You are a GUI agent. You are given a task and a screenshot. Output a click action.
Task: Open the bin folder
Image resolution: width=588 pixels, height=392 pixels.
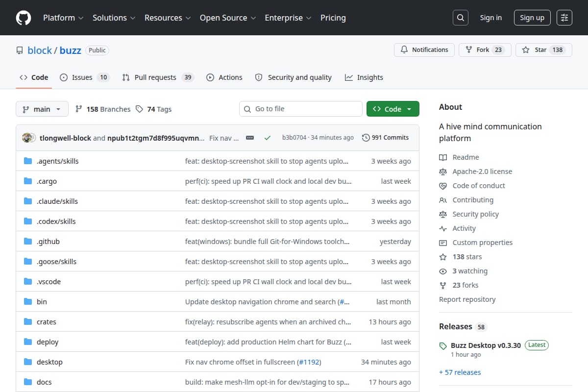(42, 302)
